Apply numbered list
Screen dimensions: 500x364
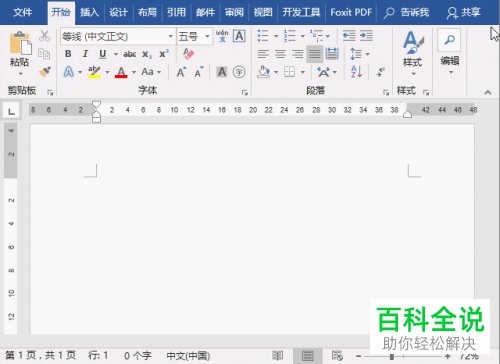[290, 36]
